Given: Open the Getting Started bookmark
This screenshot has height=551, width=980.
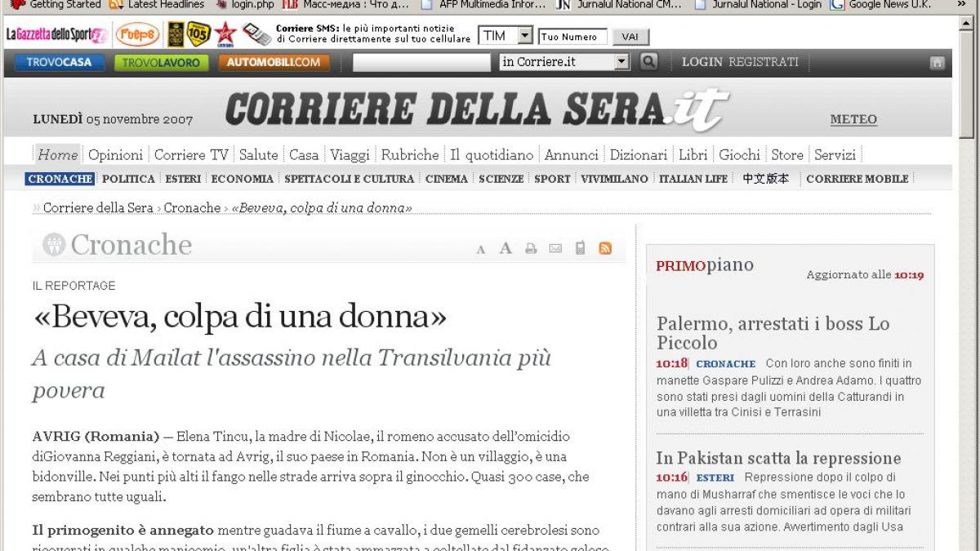Looking at the screenshot, I should [56, 4].
